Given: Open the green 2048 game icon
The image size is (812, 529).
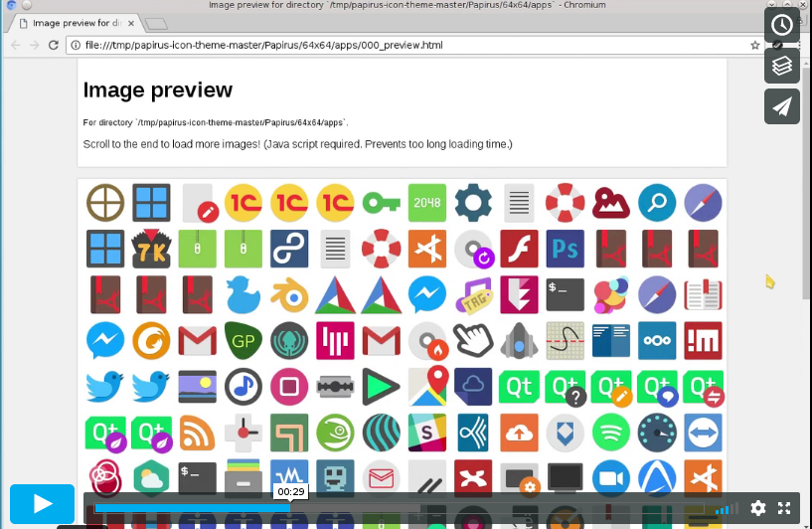Looking at the screenshot, I should coord(427,203).
